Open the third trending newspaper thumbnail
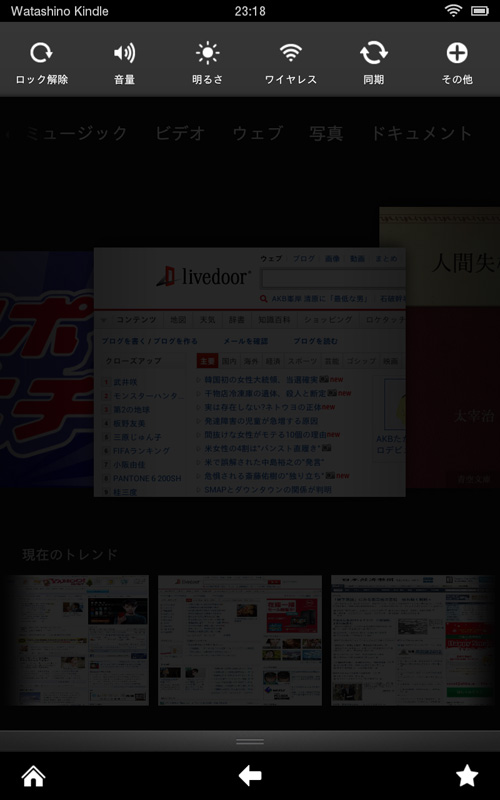Screen dimensions: 500x800 413,640
